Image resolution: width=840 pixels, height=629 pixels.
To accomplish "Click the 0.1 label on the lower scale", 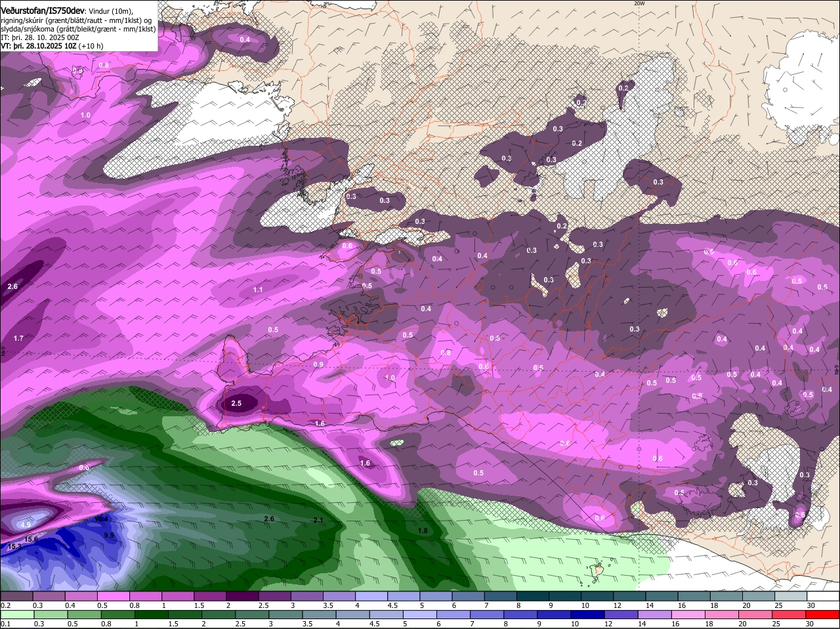I will coord(6,624).
